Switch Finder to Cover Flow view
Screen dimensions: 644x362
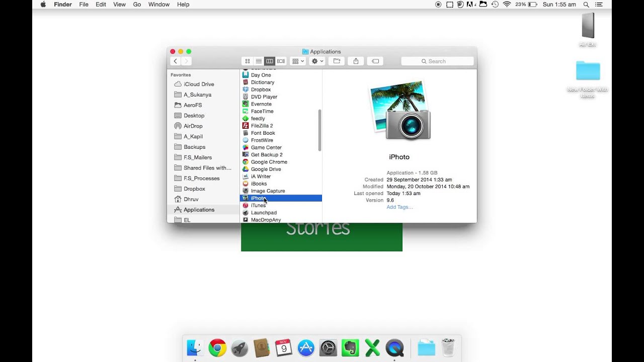(281, 61)
